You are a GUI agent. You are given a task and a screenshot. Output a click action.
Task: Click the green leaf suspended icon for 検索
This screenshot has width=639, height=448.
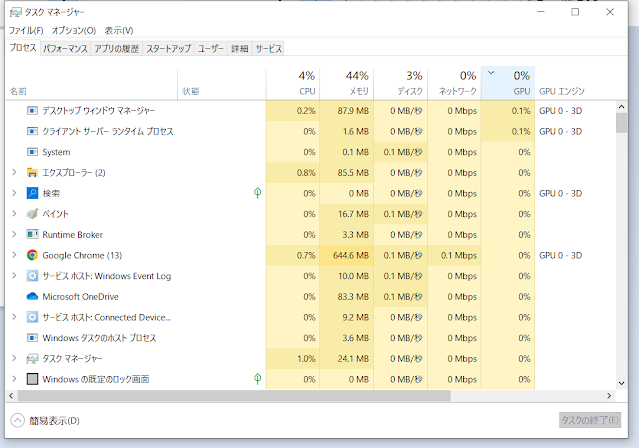[258, 193]
